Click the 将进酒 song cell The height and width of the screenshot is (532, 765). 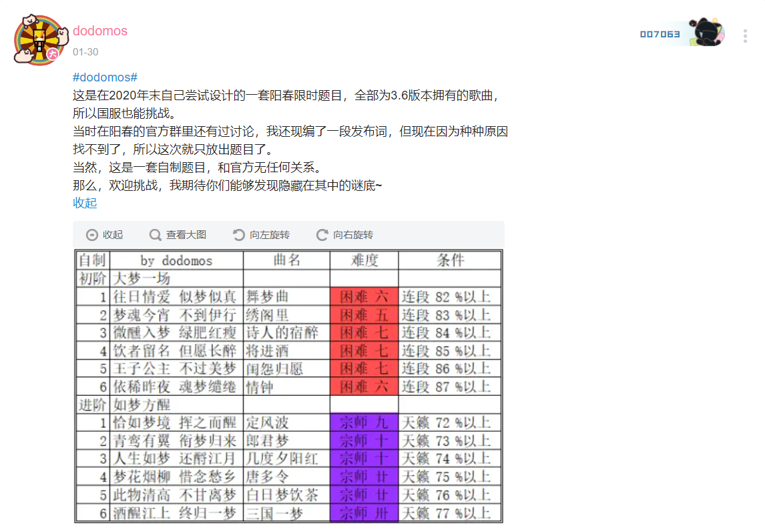point(286,351)
